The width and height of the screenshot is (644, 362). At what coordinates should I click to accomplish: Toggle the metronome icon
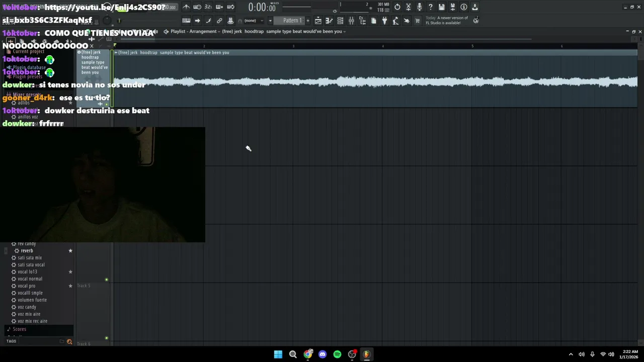[186, 7]
